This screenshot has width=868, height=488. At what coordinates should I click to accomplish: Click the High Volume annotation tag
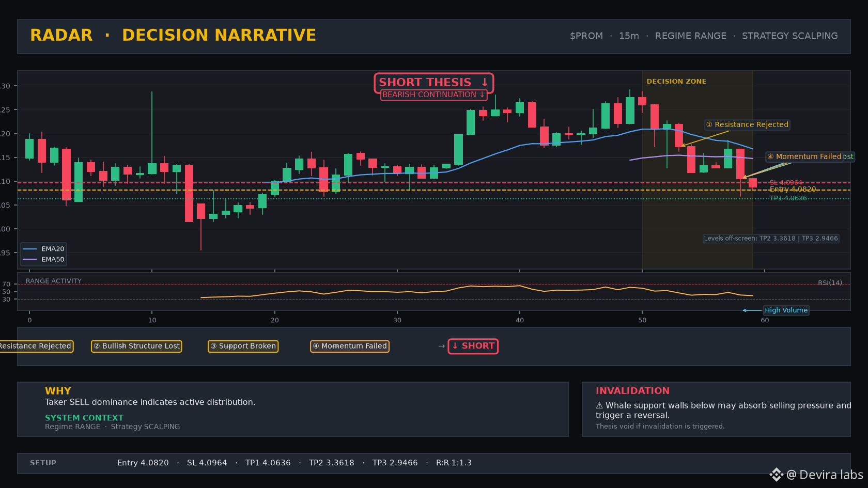(786, 310)
